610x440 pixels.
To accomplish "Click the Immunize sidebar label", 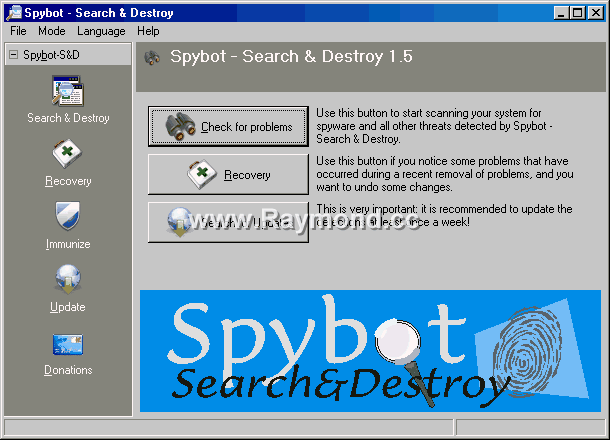I will tap(68, 244).
